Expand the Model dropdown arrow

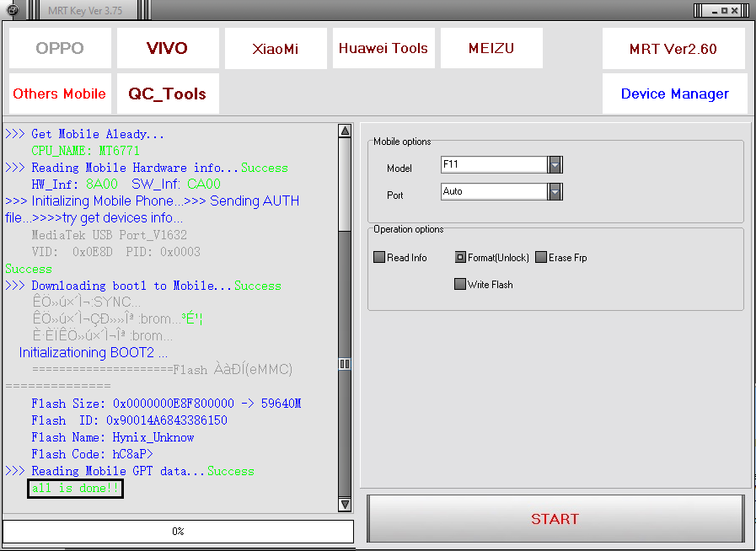click(555, 165)
